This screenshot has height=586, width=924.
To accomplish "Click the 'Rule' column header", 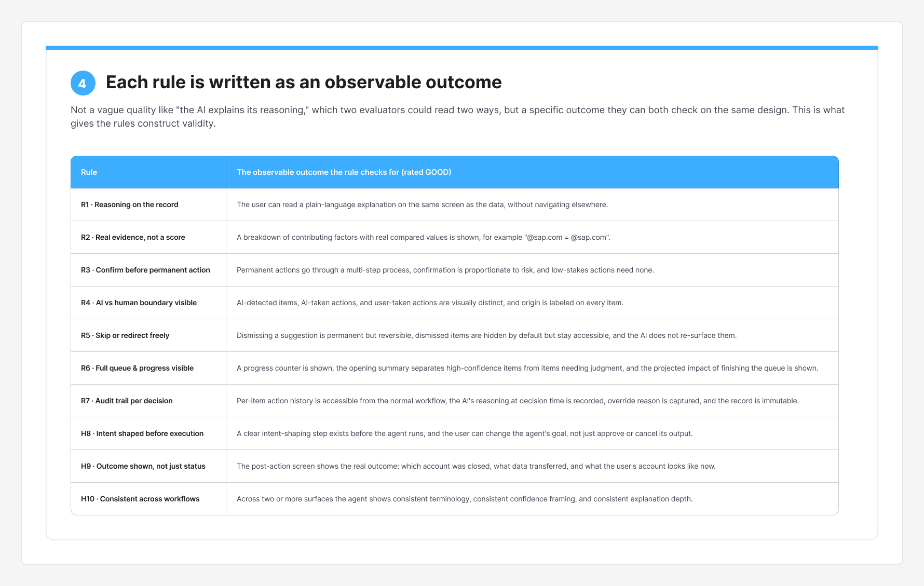I will click(x=148, y=172).
